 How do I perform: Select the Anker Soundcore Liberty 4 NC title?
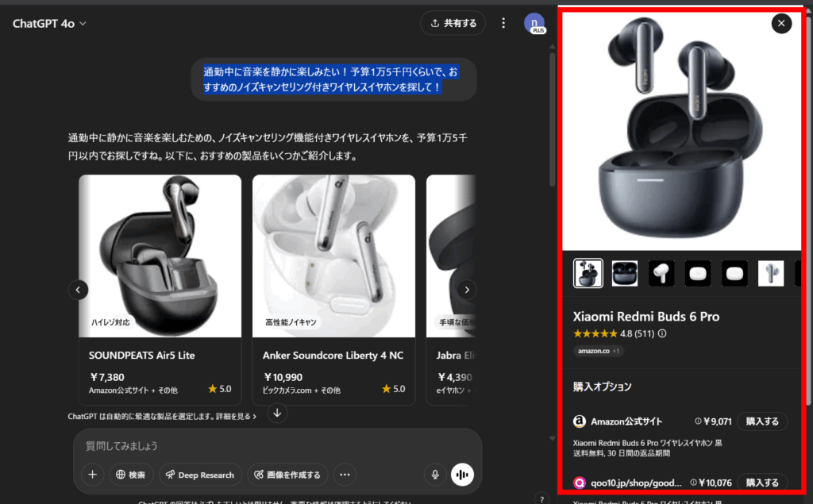[333, 356]
